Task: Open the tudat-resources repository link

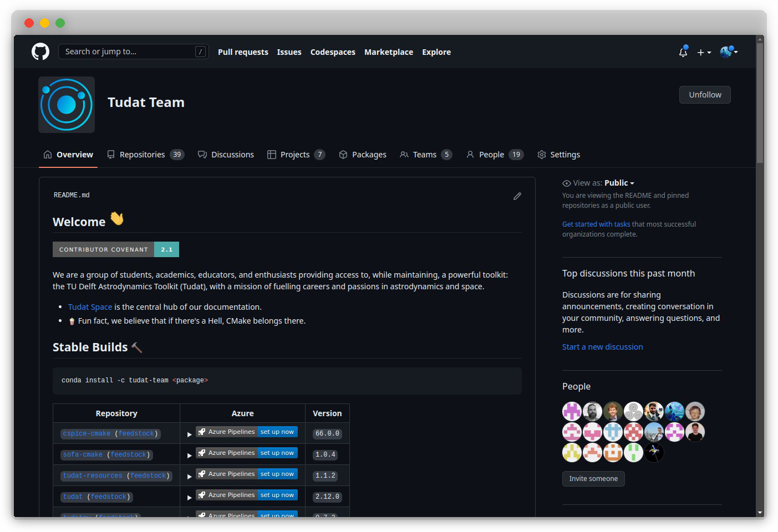Action: tap(93, 476)
